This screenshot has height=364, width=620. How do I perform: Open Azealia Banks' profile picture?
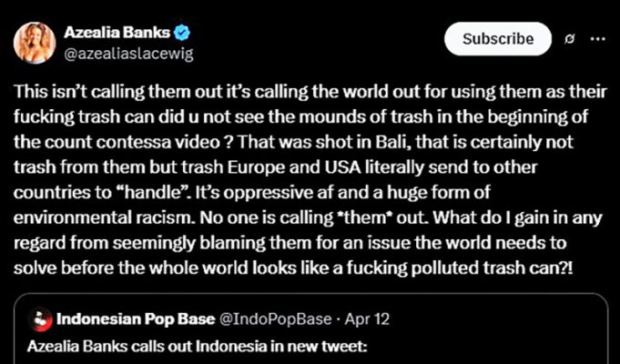click(34, 42)
